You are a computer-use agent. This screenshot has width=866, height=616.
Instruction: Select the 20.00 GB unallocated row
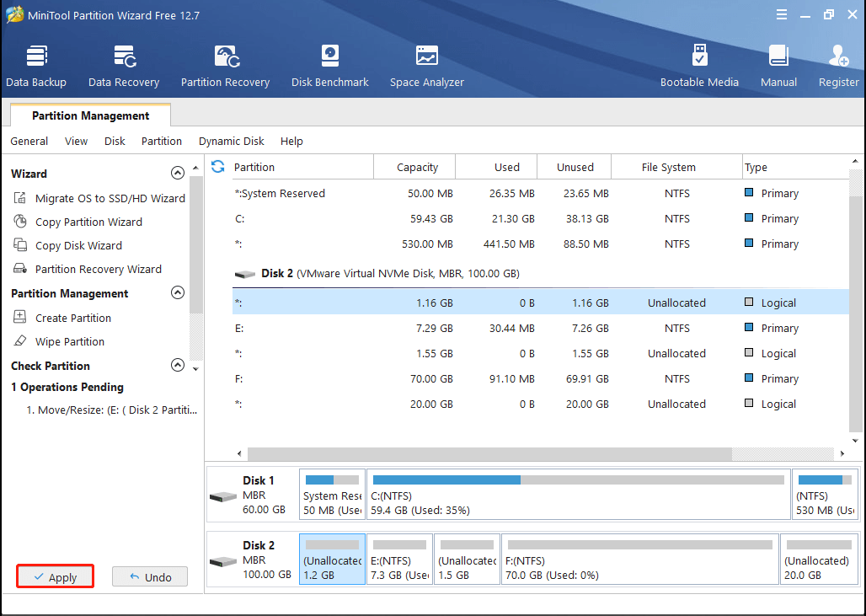point(540,404)
